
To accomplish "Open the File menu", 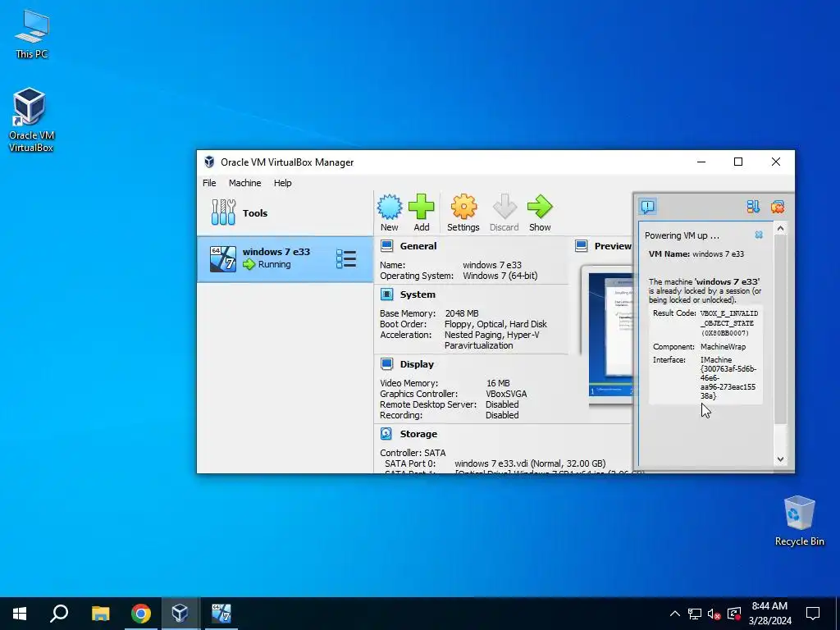I will pos(209,183).
